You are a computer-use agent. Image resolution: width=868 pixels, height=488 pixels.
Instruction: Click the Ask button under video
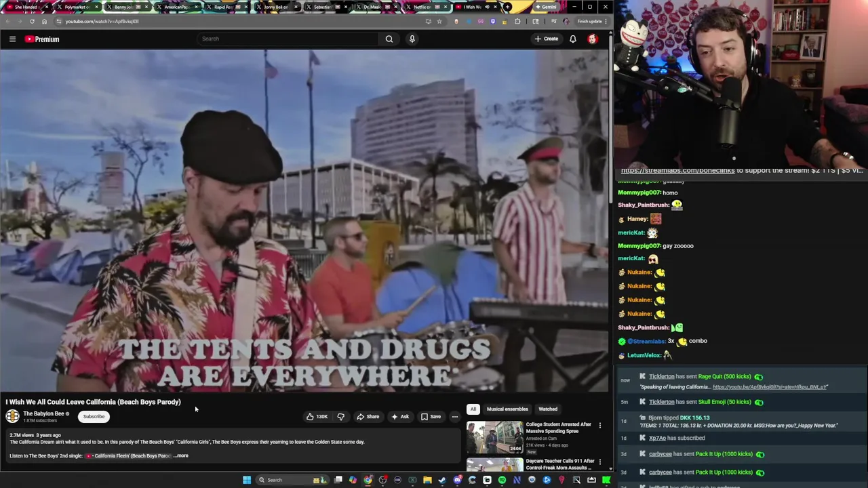point(400,417)
